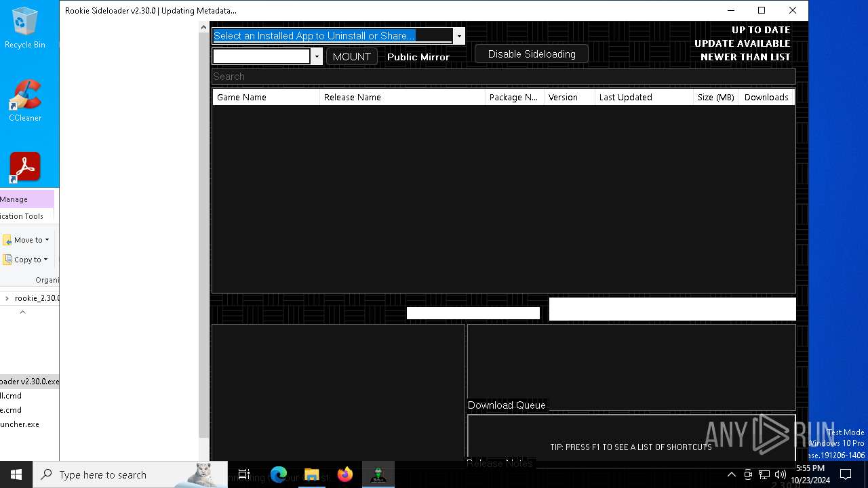This screenshot has width=868, height=488.
Task: Click the Windows taskbar search box
Action: [x=129, y=474]
